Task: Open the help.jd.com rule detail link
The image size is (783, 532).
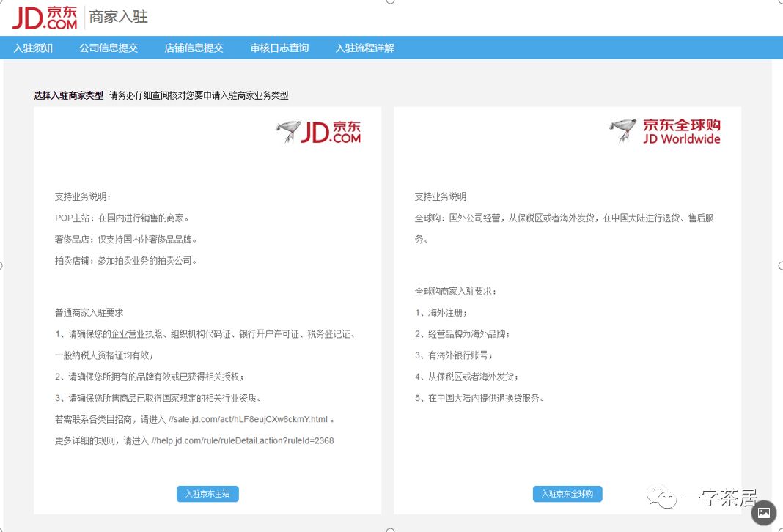Action: (243, 440)
